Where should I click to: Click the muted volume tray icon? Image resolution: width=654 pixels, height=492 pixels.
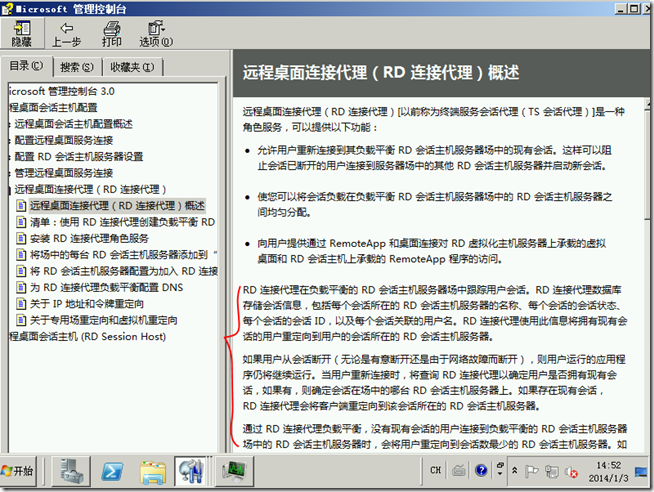coord(571,472)
